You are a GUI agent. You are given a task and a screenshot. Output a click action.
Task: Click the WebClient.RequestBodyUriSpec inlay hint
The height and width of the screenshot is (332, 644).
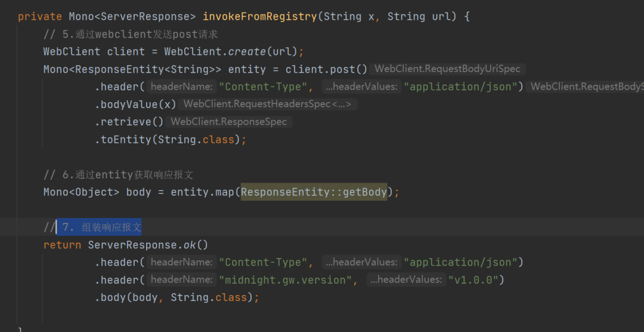coord(448,69)
